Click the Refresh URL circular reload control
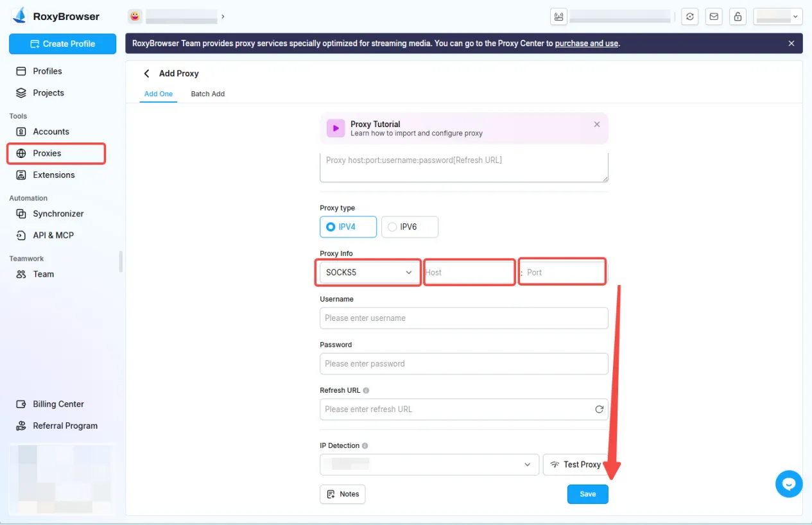The height and width of the screenshot is (525, 812). 599,409
